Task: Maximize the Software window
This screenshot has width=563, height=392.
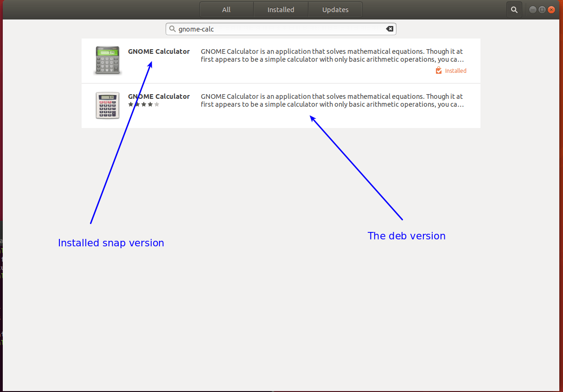Action: (x=542, y=9)
